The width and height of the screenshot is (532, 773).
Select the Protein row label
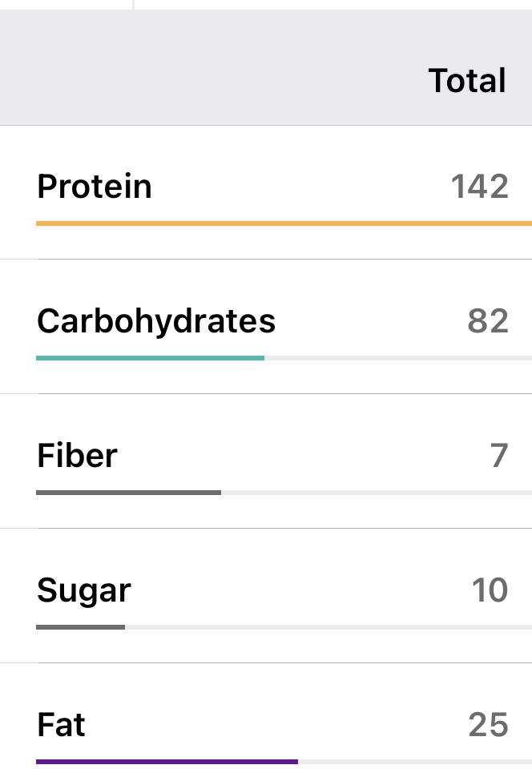[x=95, y=187]
